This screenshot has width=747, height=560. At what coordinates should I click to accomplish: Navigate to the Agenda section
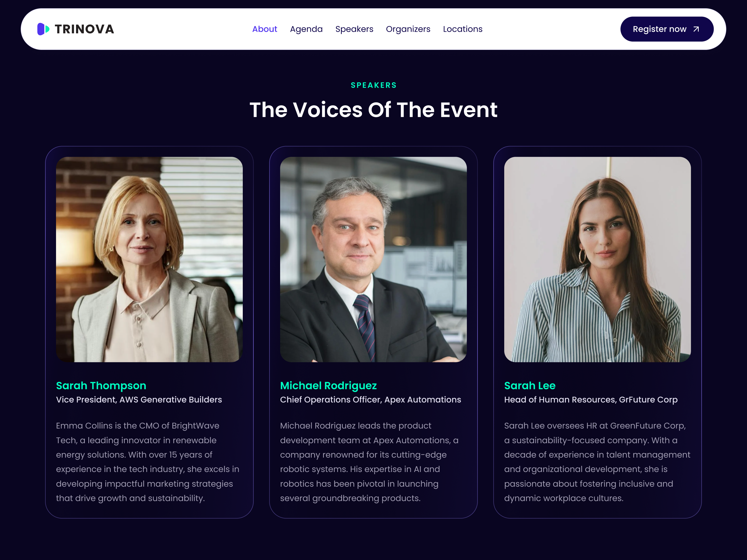pyautogui.click(x=306, y=29)
